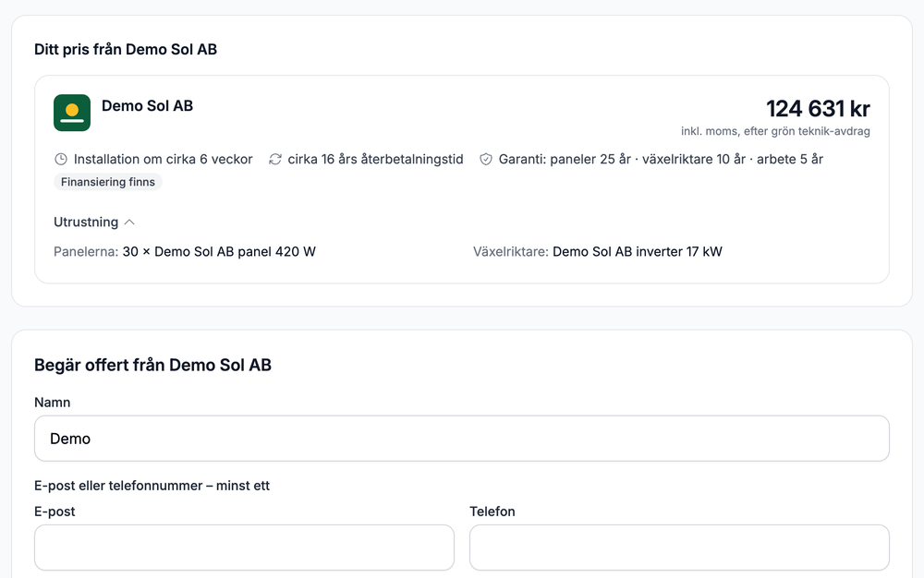Click 'Installation om cirka 6 veckor' text
This screenshot has height=578, width=924.
163,159
